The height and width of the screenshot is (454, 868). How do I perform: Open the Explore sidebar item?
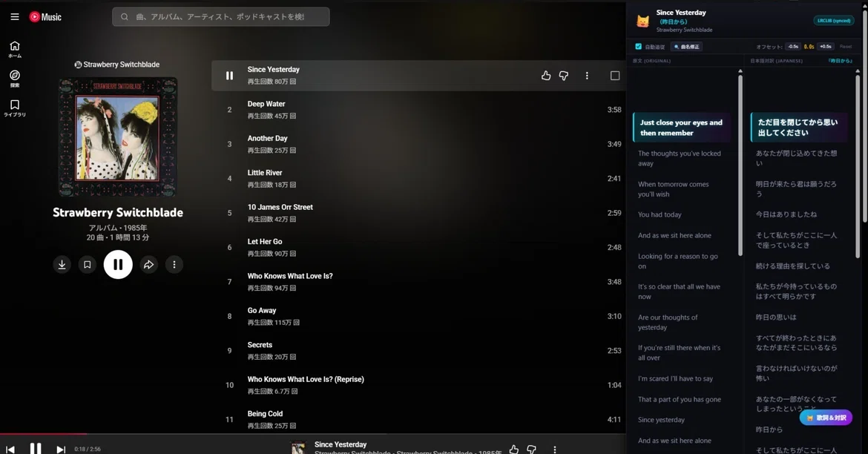click(x=15, y=79)
